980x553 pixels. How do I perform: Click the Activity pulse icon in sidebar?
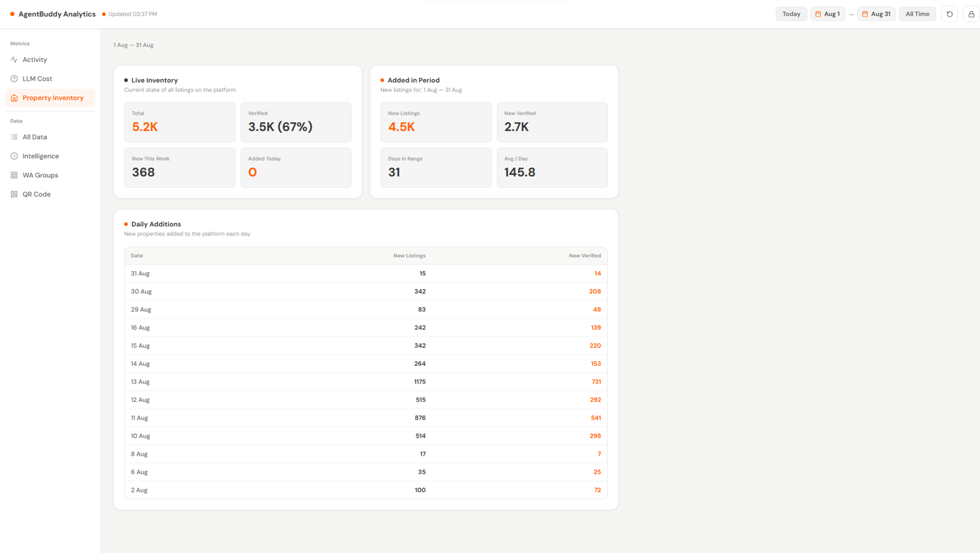(x=14, y=60)
